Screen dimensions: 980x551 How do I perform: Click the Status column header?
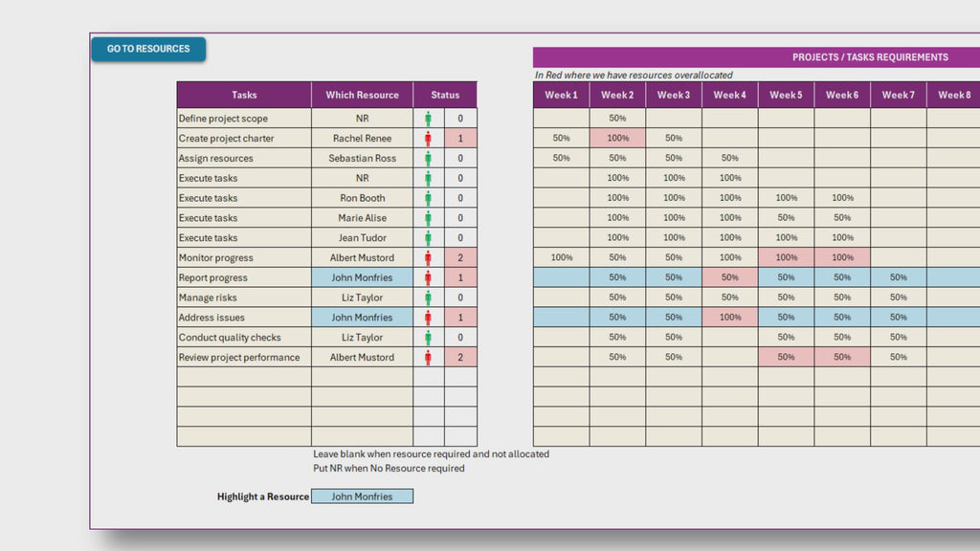(x=445, y=95)
